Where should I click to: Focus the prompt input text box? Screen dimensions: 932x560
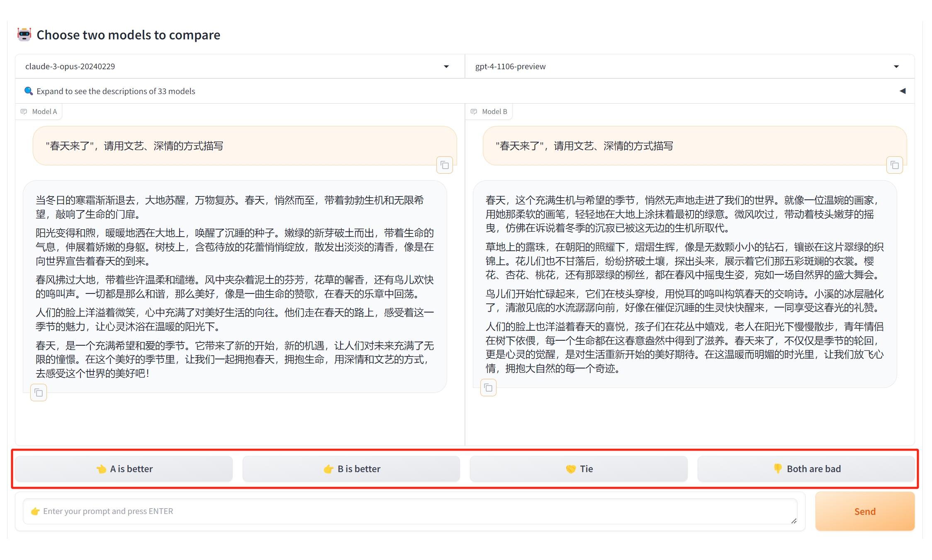point(410,511)
